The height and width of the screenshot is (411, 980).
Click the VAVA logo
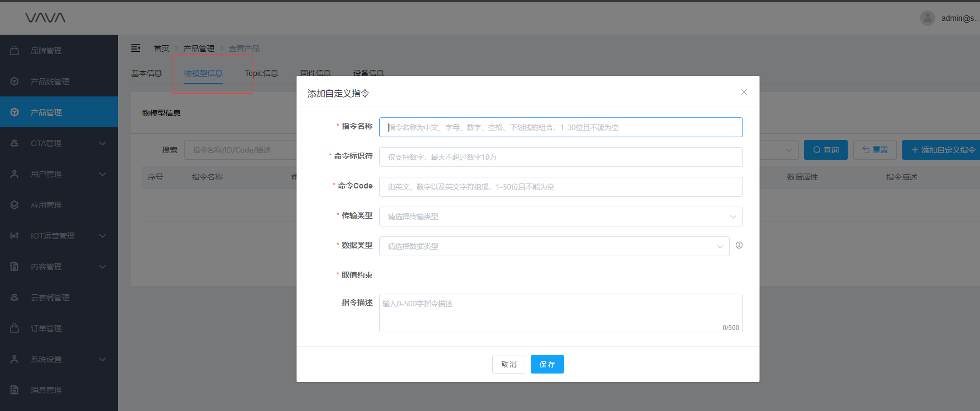(45, 18)
